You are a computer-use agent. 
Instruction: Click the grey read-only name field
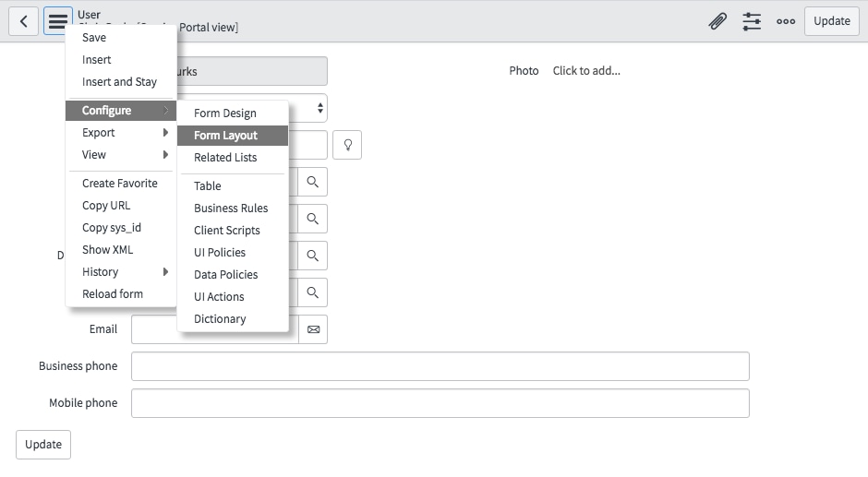click(252, 71)
